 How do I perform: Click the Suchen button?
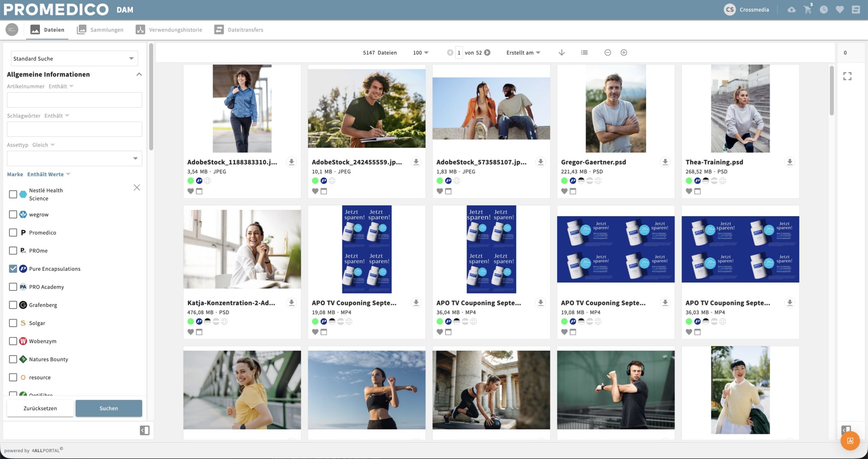pyautogui.click(x=109, y=408)
